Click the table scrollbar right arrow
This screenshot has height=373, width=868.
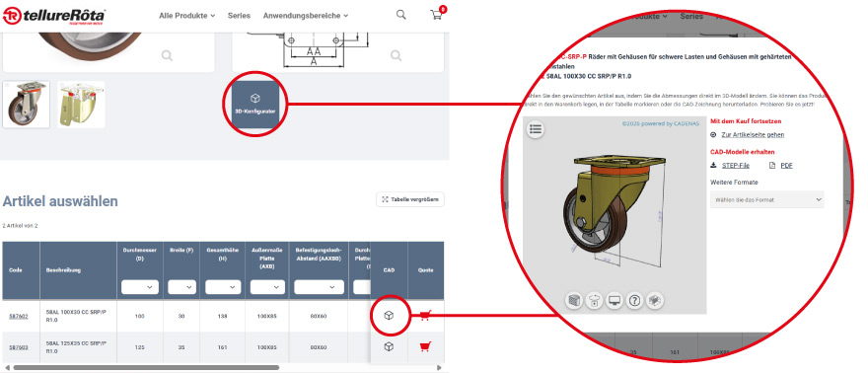(x=440, y=367)
